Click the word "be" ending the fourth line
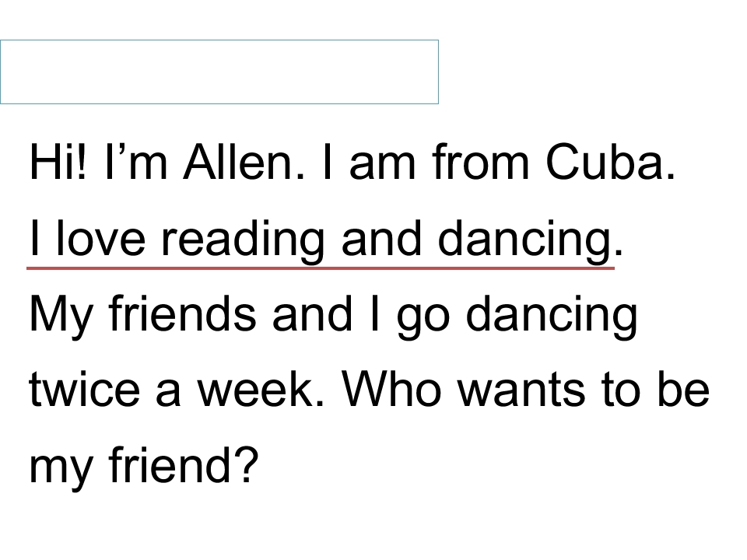Viewport: 747px width, 560px height. coord(684,389)
